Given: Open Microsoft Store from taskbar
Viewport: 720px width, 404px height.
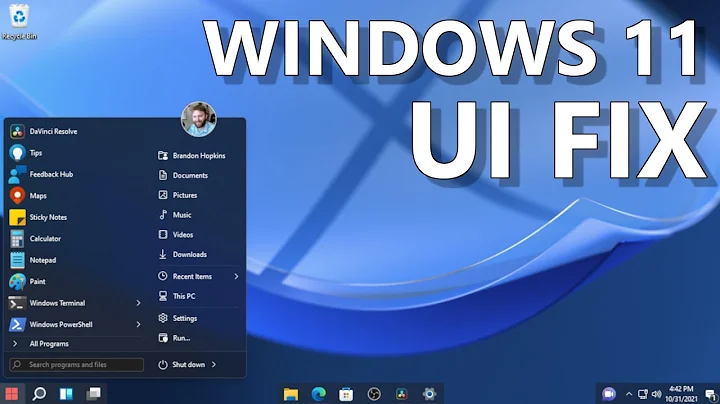Looking at the screenshot, I should [346, 394].
